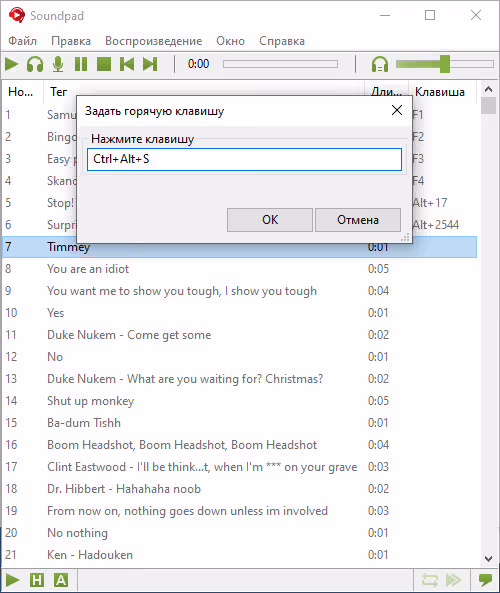Click the scroll down arrow of list
The height and width of the screenshot is (593, 500).
coord(488,559)
